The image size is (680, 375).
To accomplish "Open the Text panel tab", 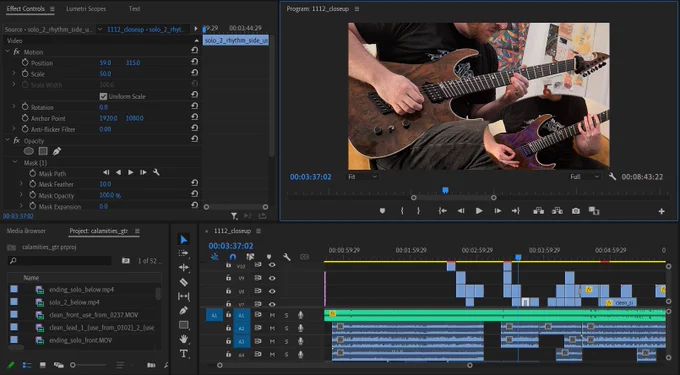I will click(134, 9).
